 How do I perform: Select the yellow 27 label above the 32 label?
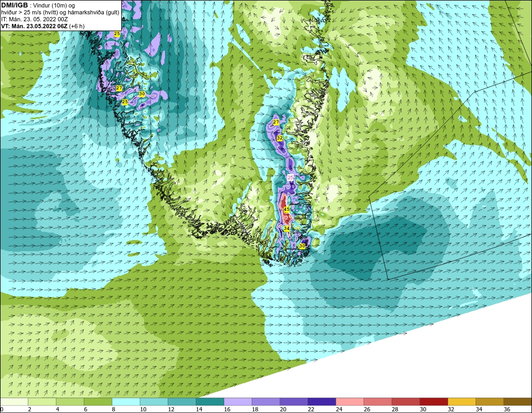[276, 122]
